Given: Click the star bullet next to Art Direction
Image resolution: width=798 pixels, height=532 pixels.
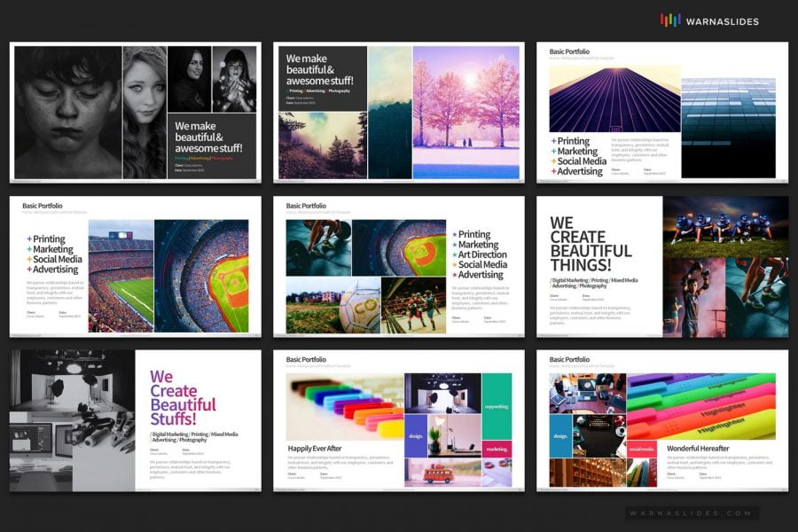Looking at the screenshot, I should pyautogui.click(x=455, y=254).
